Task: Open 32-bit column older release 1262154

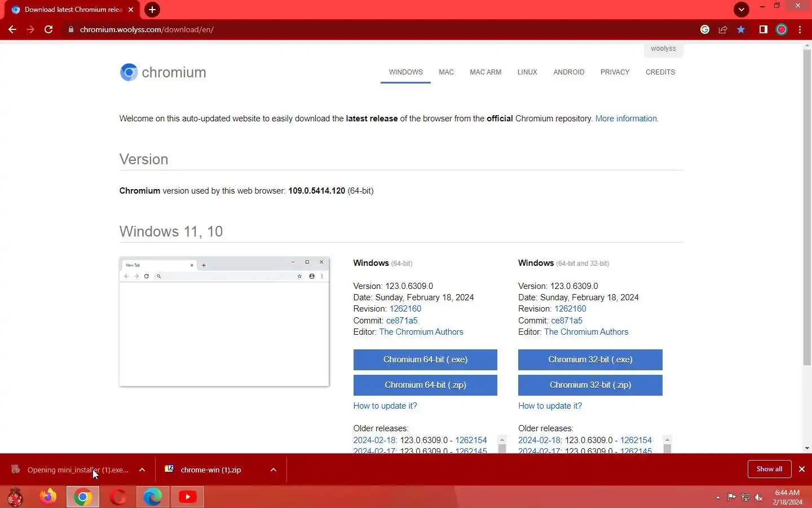Action: tap(636, 440)
